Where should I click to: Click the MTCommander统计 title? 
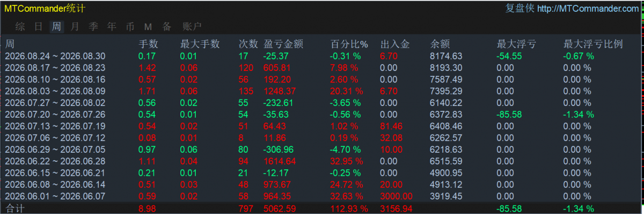point(45,9)
